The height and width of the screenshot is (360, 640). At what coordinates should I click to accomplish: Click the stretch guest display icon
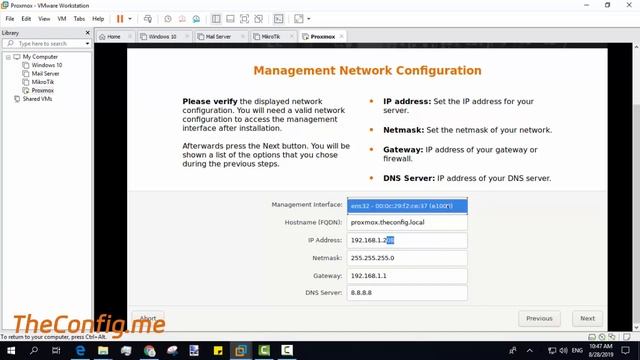click(x=299, y=19)
